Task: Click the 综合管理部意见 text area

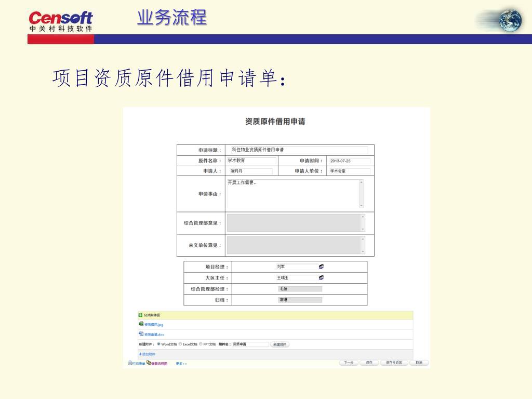Action: coord(296,223)
